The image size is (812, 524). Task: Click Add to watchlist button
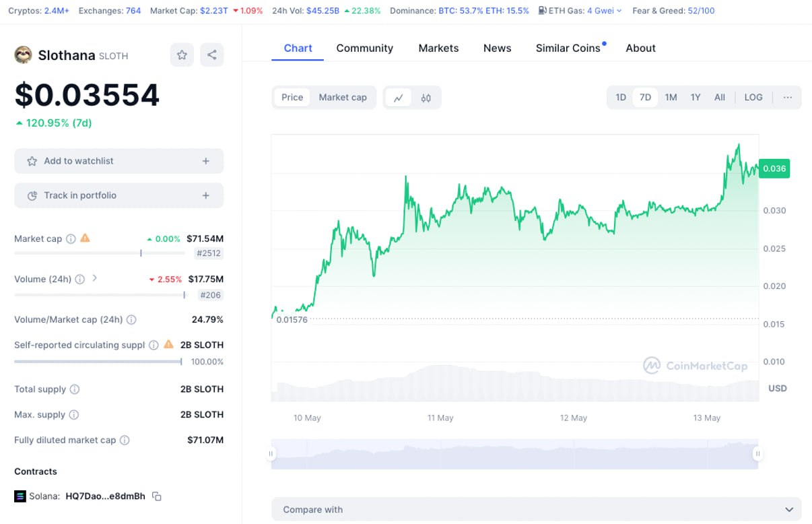point(119,161)
